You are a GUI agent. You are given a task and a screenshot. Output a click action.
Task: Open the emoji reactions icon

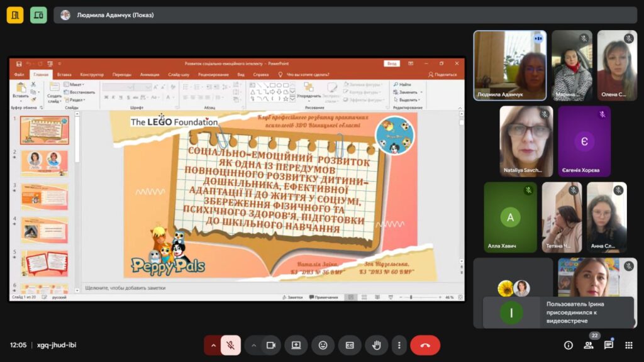(323, 345)
